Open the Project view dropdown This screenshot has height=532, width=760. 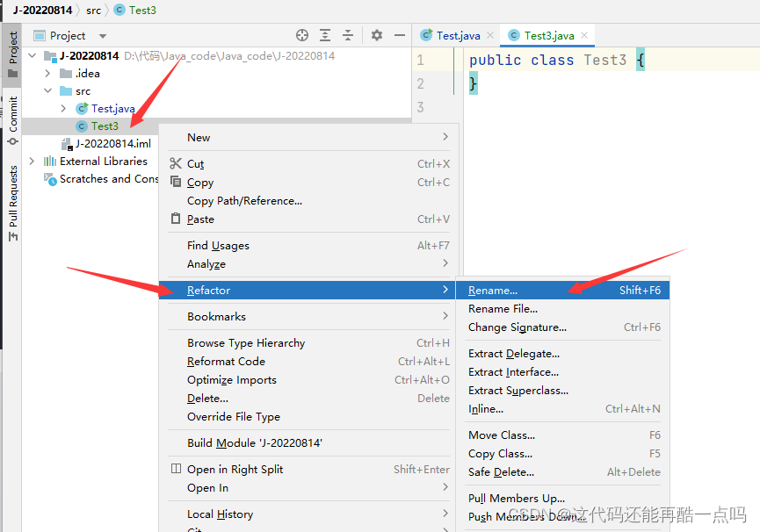(103, 36)
